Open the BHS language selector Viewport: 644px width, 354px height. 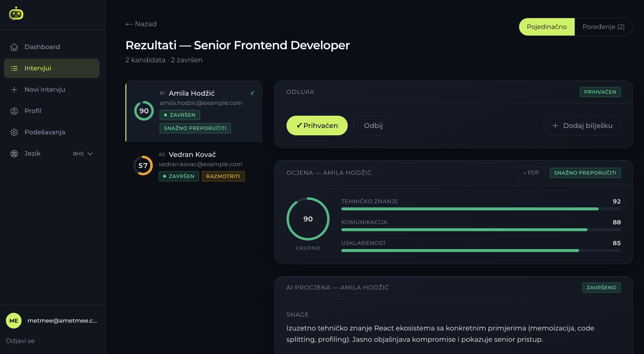point(83,153)
